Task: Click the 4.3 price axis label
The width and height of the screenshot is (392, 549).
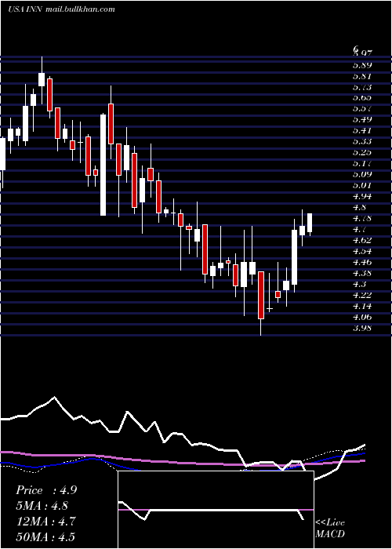Action: click(359, 284)
